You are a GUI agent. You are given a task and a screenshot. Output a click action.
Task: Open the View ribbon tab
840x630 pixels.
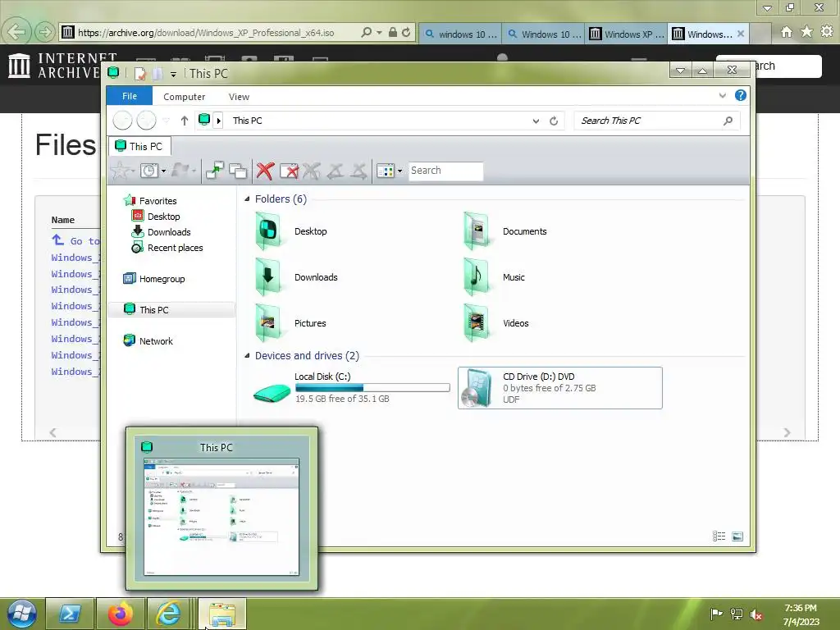click(239, 97)
